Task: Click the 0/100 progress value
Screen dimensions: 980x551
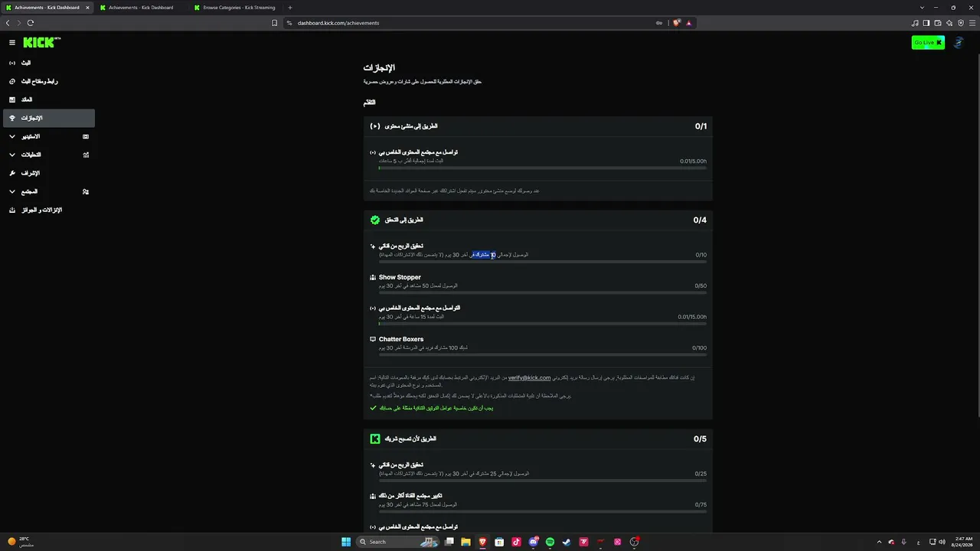Action: click(700, 348)
